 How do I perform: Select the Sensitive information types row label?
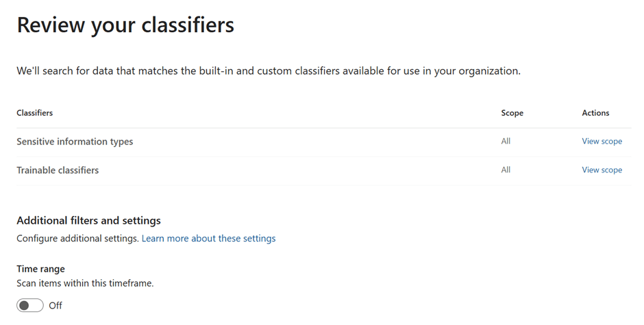[x=75, y=142]
